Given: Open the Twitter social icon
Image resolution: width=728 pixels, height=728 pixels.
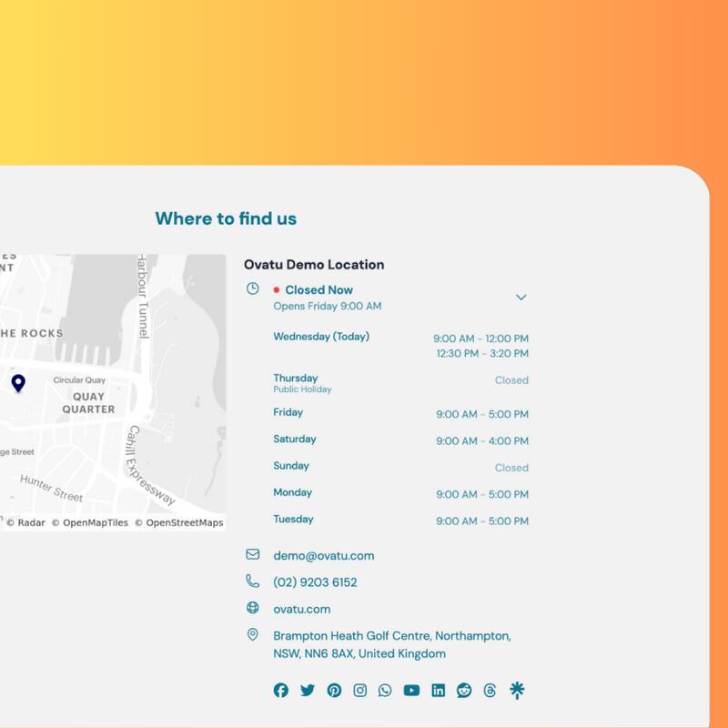Looking at the screenshot, I should 307,690.
